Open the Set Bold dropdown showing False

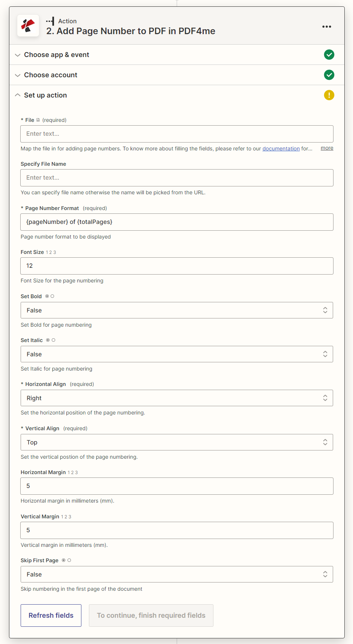pos(176,310)
